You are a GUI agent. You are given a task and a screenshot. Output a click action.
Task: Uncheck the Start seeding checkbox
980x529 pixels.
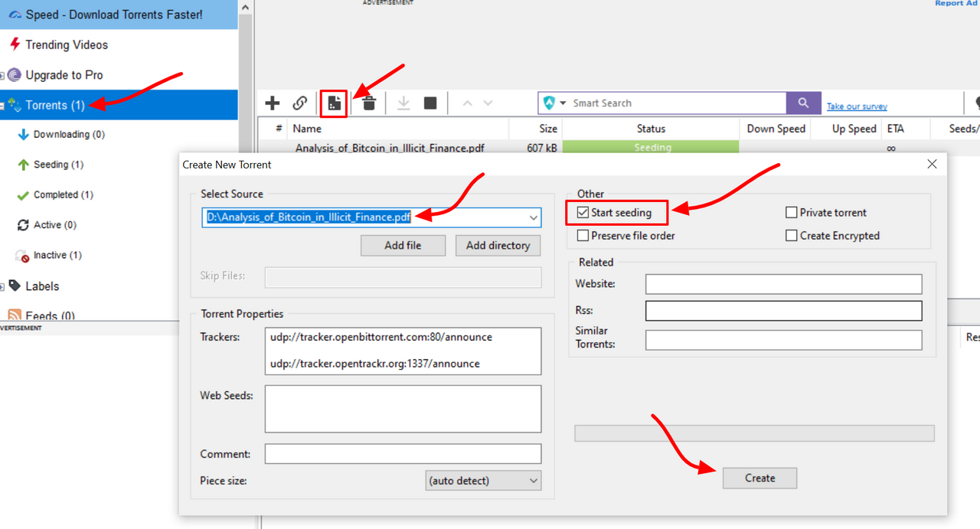(x=583, y=213)
